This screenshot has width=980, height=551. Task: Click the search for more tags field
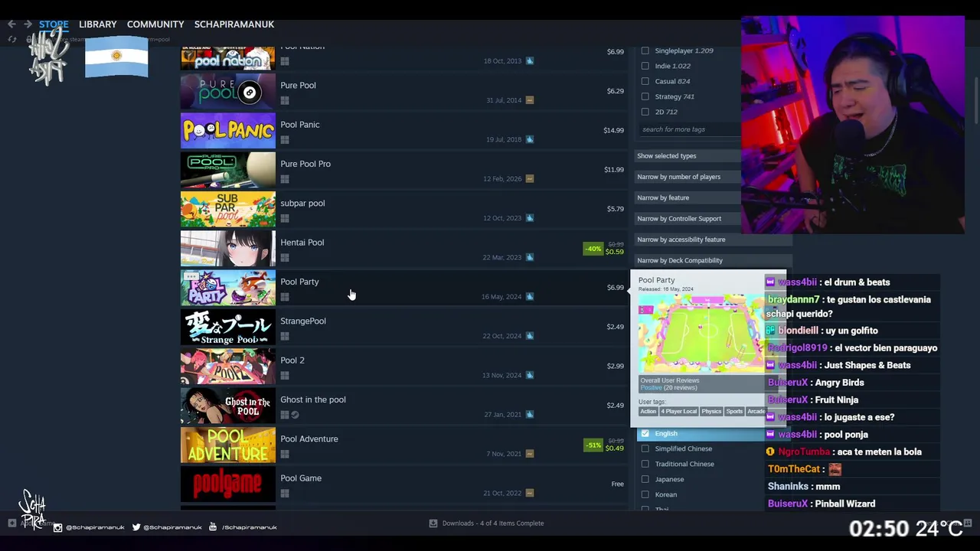pyautogui.click(x=689, y=129)
